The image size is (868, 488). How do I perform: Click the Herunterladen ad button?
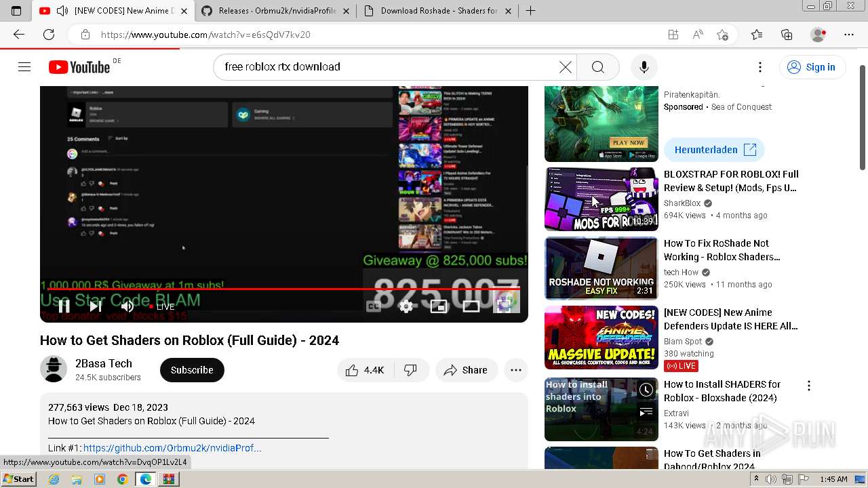pyautogui.click(x=715, y=150)
